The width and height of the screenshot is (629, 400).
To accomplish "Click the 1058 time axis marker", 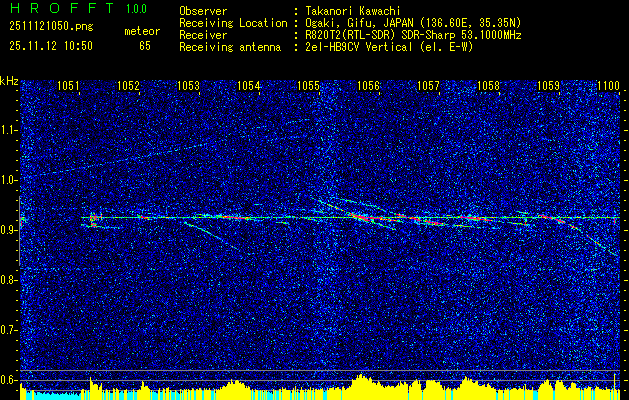I will 489,85.
